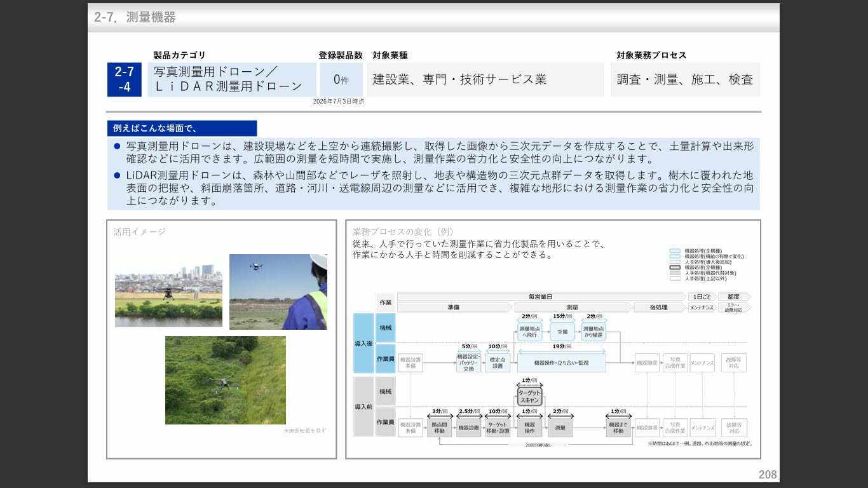Click the "2.5分/回" duration label
Image resolution: width=868 pixels, height=488 pixels.
click(x=468, y=412)
